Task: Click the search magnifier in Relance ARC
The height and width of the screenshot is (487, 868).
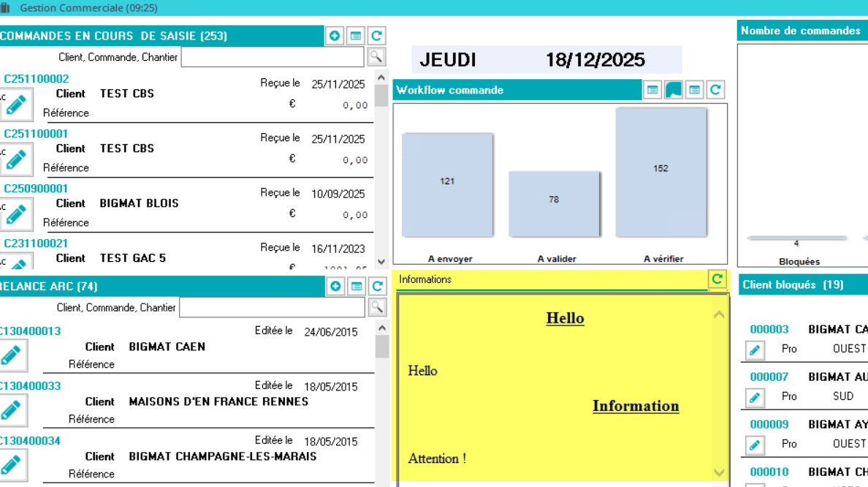Action: click(377, 307)
